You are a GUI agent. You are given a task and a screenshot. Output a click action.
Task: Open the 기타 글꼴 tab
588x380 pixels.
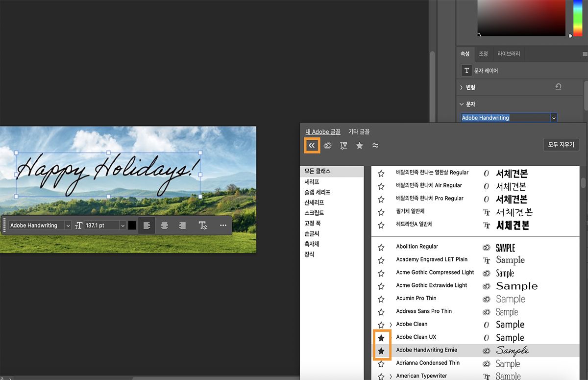tap(359, 132)
